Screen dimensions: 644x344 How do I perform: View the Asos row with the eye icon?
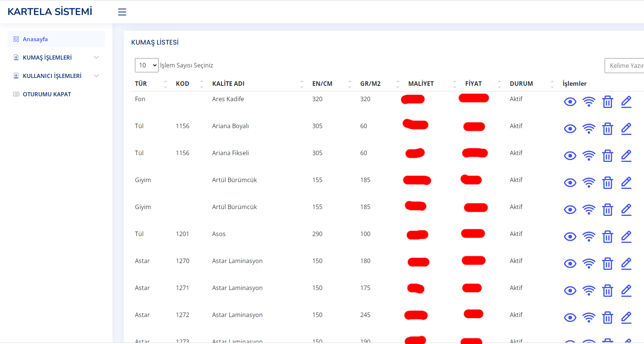570,236
